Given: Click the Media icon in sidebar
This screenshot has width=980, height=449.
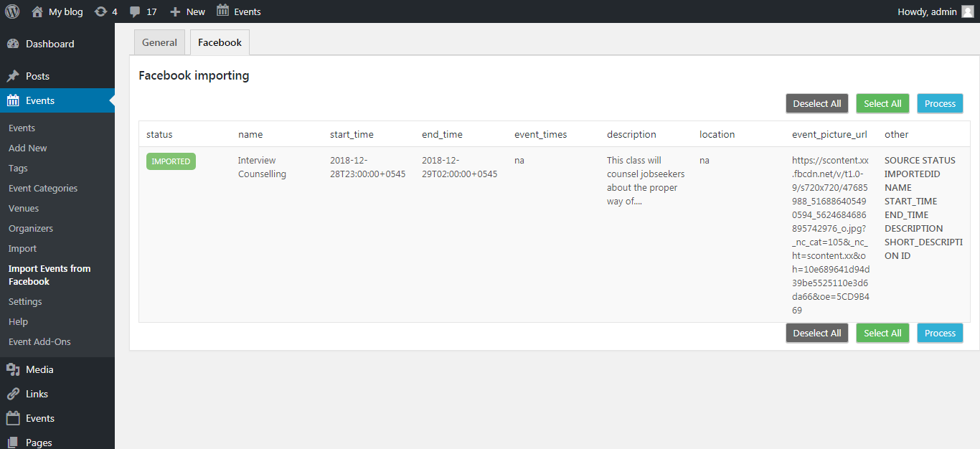Looking at the screenshot, I should [13, 369].
